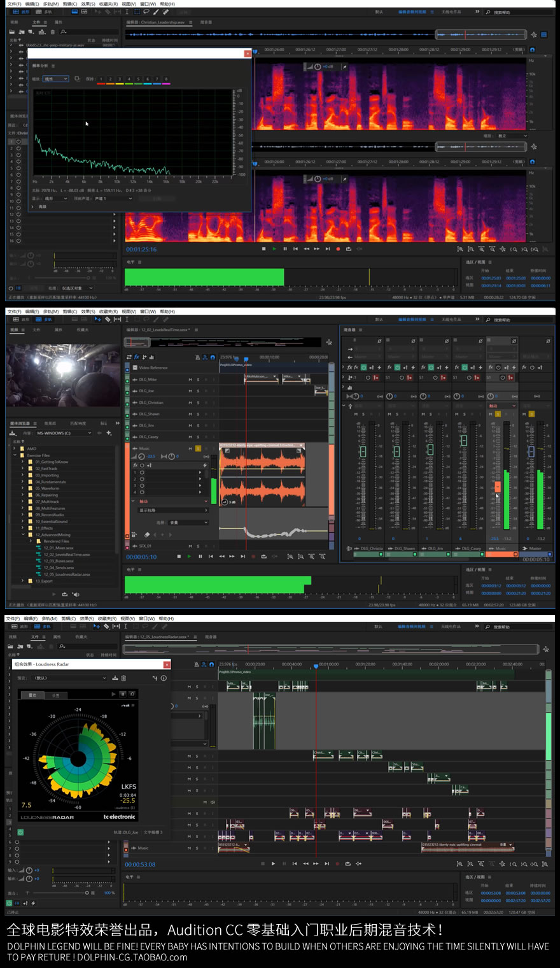Start recording in editor showing 00:01:25:16

click(338, 249)
